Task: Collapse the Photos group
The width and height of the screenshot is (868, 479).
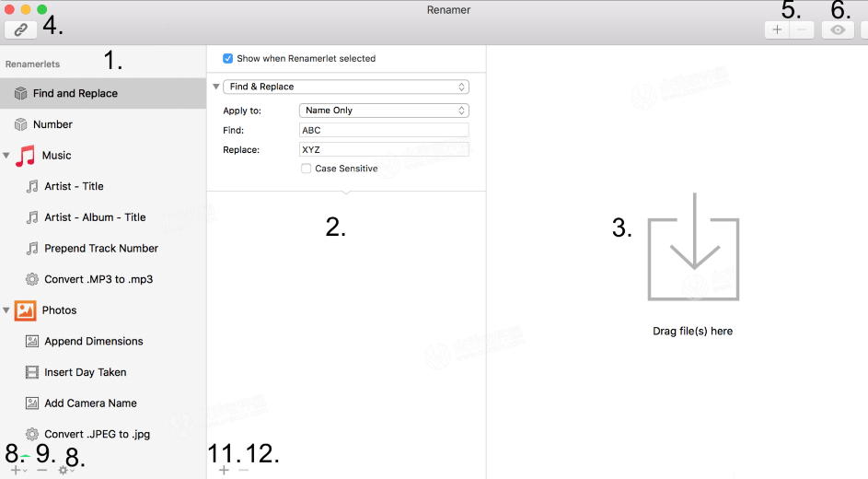Action: coord(6,310)
